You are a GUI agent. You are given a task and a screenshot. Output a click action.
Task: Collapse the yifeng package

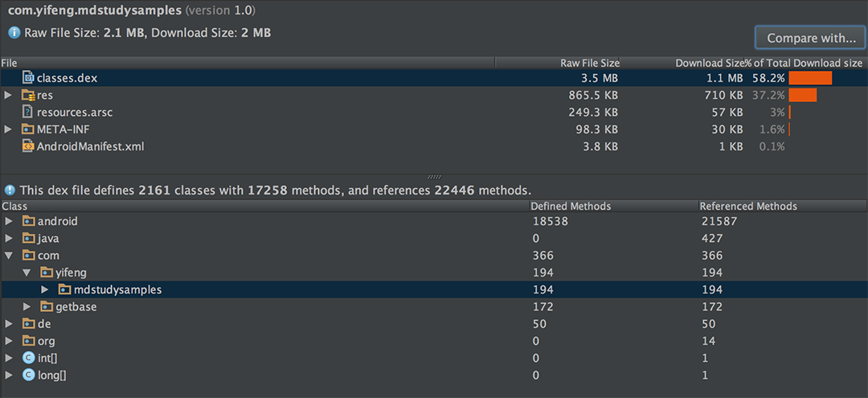26,273
